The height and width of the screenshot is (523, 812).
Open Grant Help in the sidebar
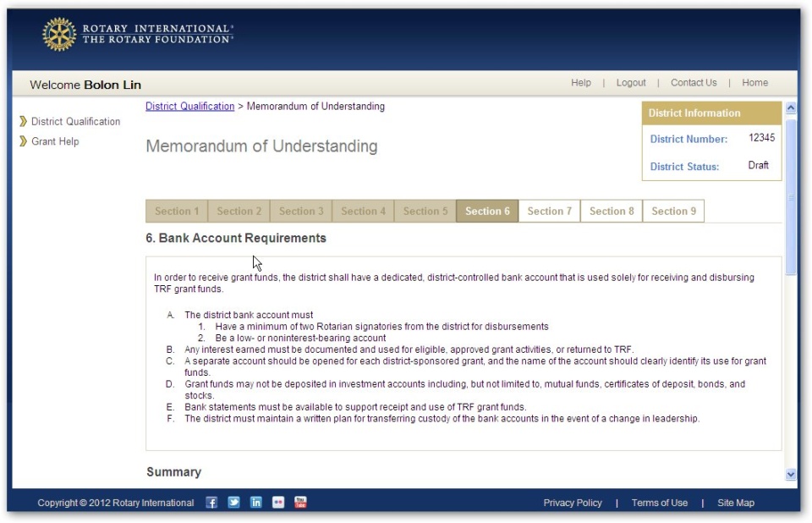pyautogui.click(x=55, y=141)
